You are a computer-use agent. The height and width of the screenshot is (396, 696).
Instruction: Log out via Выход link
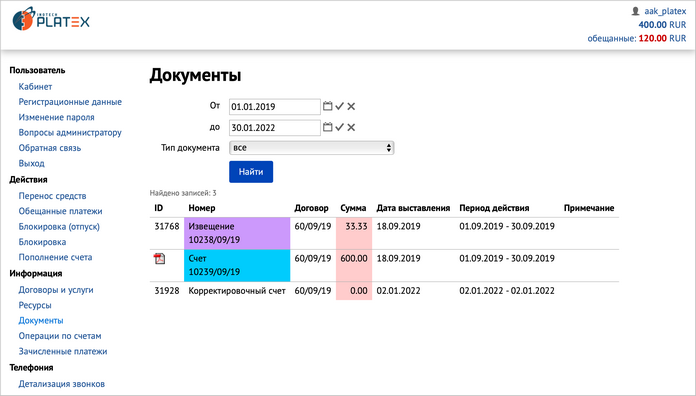32,163
